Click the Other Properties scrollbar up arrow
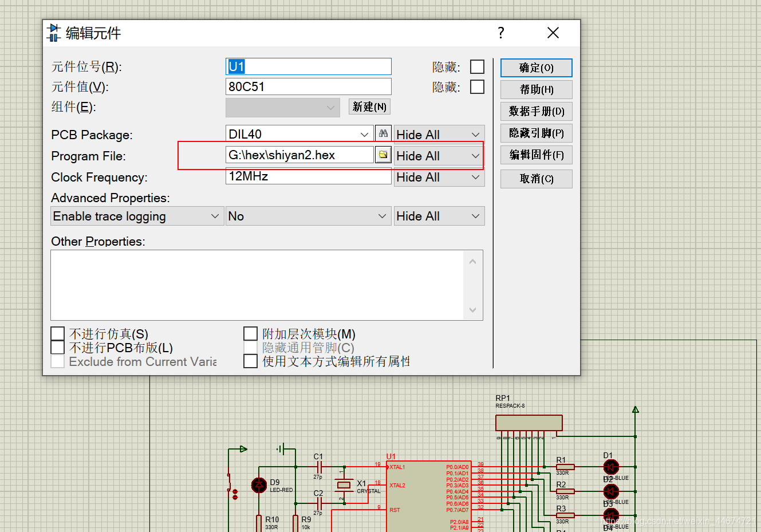This screenshot has height=532, width=761. click(x=472, y=261)
